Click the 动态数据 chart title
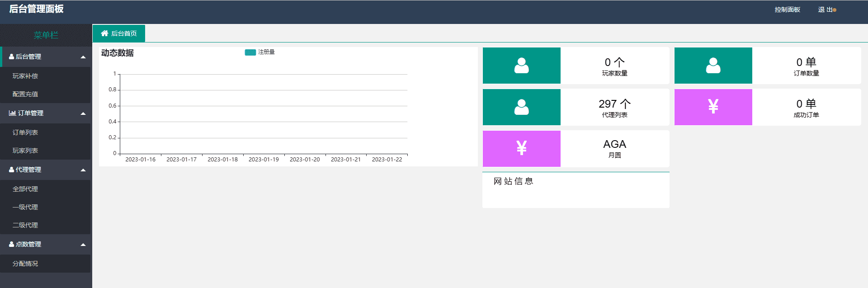868x288 pixels. click(x=118, y=53)
